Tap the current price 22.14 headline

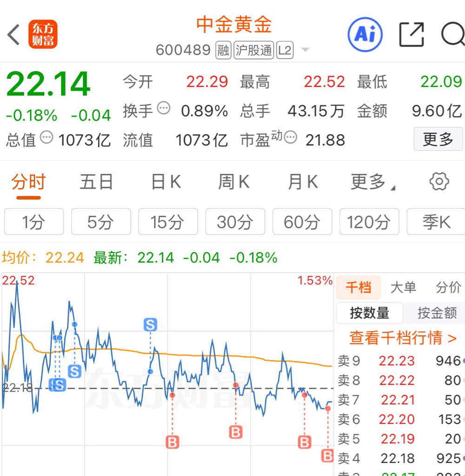(48, 83)
